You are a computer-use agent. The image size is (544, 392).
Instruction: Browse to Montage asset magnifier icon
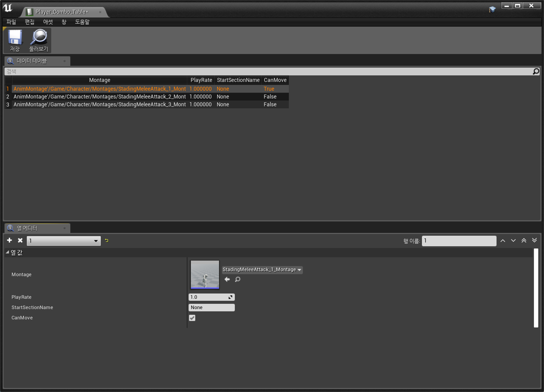pos(238,279)
